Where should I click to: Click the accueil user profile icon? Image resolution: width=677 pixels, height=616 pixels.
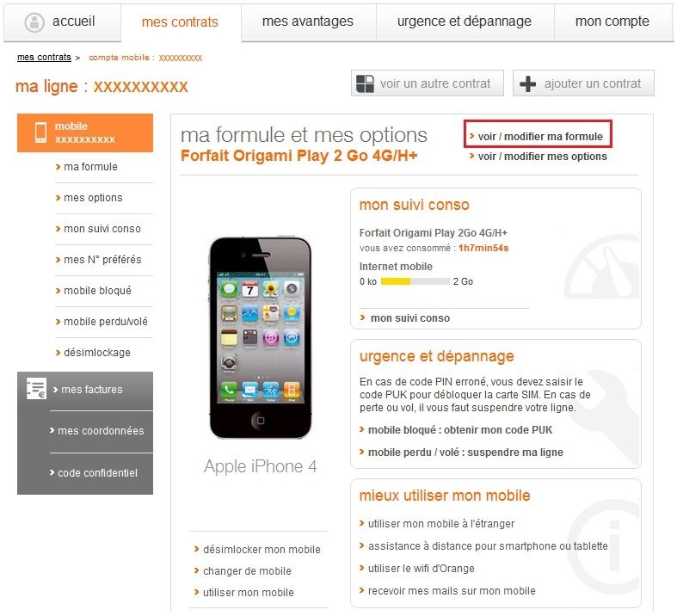click(34, 22)
